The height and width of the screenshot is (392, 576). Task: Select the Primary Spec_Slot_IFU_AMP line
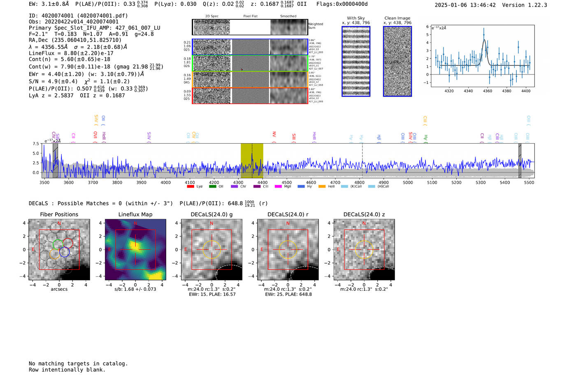(95, 28)
